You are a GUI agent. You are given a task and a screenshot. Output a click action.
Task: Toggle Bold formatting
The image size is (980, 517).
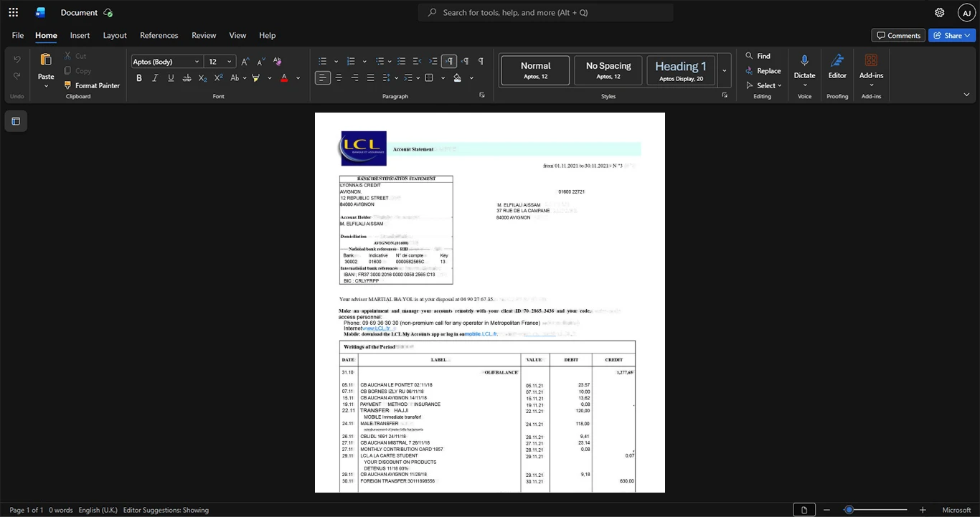click(x=139, y=77)
